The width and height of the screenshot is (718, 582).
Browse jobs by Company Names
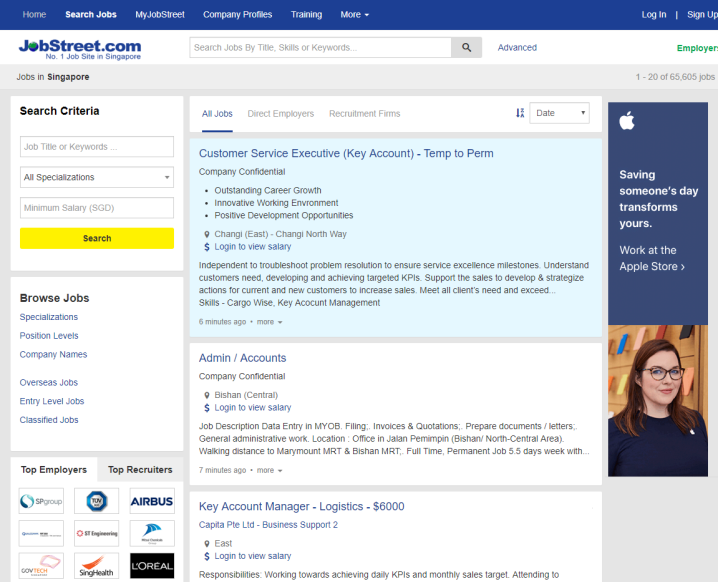tap(53, 354)
